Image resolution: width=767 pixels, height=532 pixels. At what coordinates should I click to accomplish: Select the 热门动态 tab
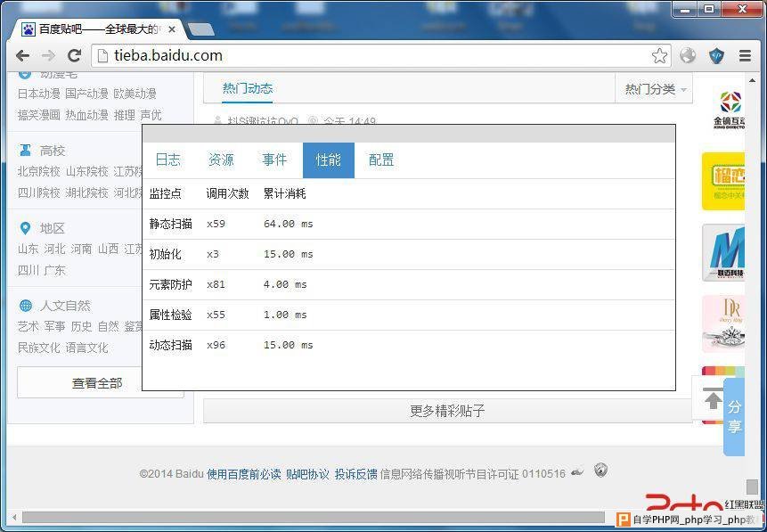point(248,88)
